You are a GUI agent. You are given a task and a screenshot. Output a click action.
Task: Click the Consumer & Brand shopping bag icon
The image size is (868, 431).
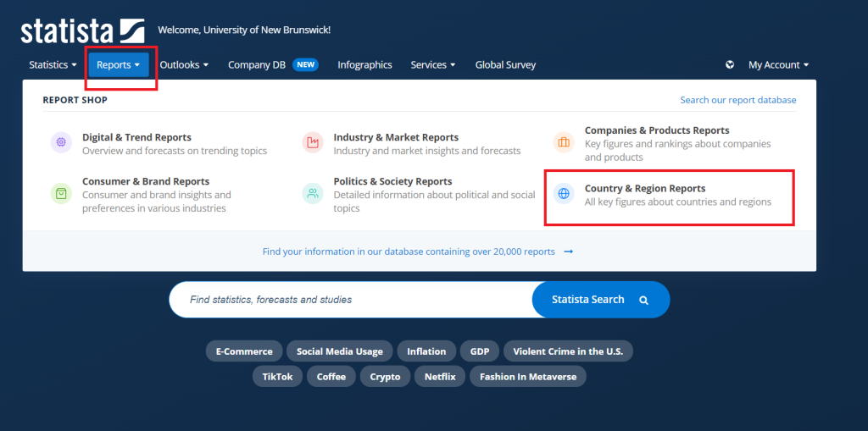[61, 193]
